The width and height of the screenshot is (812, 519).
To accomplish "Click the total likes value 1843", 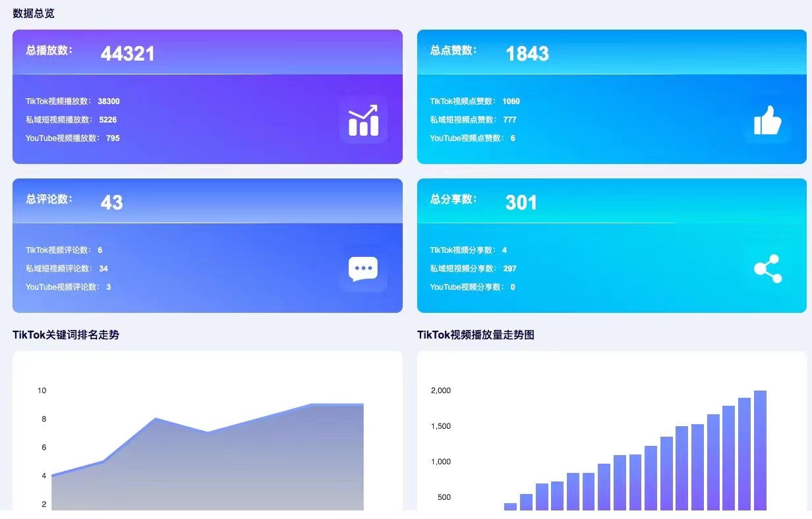I will click(x=527, y=53).
